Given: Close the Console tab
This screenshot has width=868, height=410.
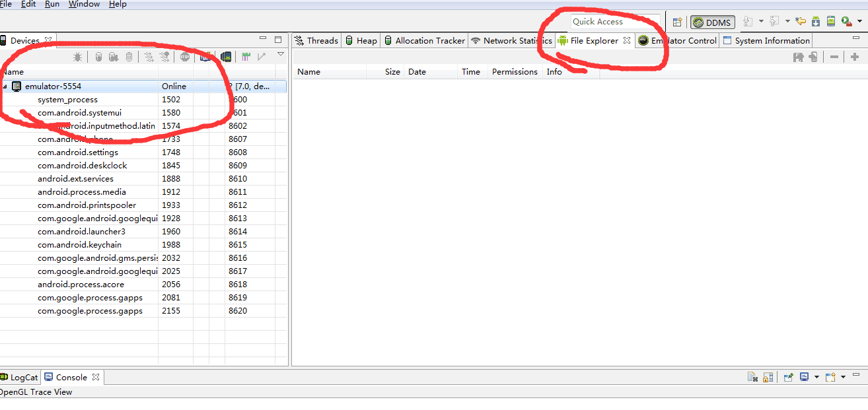Looking at the screenshot, I should [96, 377].
